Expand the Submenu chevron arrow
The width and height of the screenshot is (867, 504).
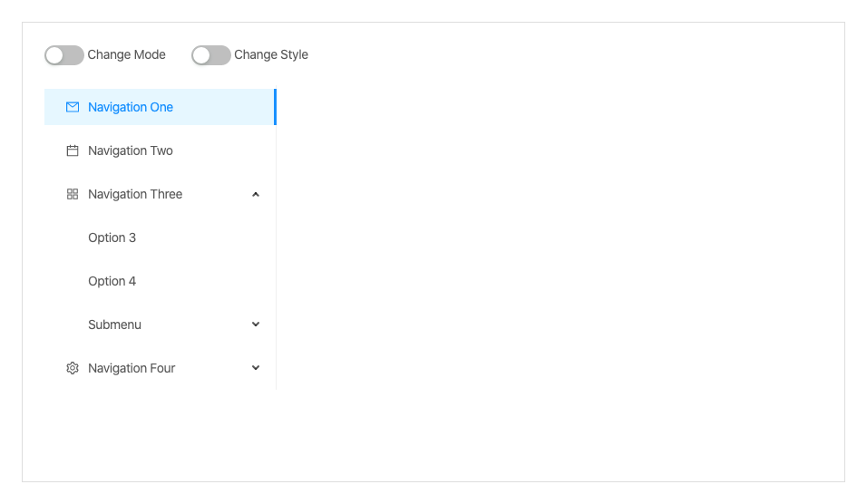point(256,325)
